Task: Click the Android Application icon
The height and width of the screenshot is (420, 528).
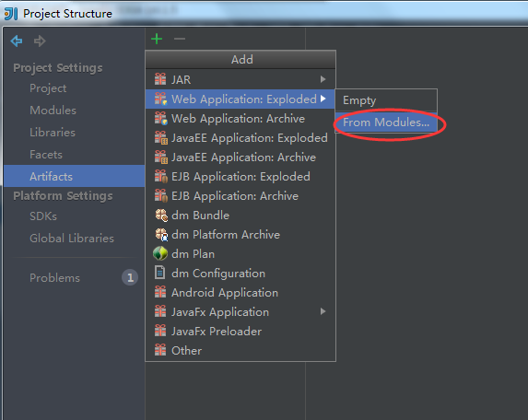Action: tap(160, 292)
